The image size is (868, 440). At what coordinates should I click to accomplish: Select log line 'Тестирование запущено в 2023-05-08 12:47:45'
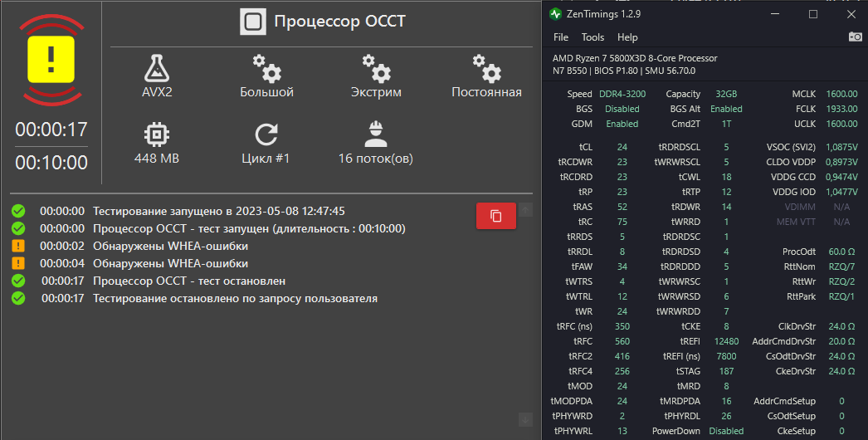(x=219, y=211)
